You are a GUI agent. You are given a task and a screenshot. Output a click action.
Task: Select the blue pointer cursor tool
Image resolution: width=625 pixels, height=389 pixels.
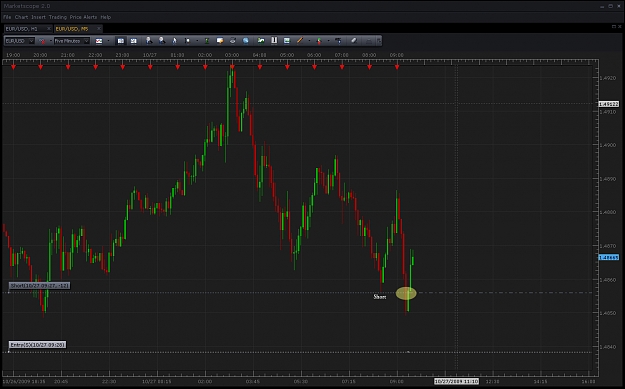tap(174, 41)
